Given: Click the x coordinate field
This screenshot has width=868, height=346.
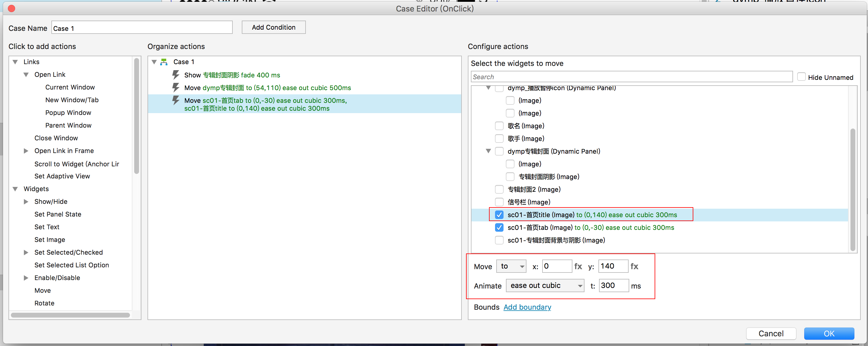Looking at the screenshot, I should point(557,266).
